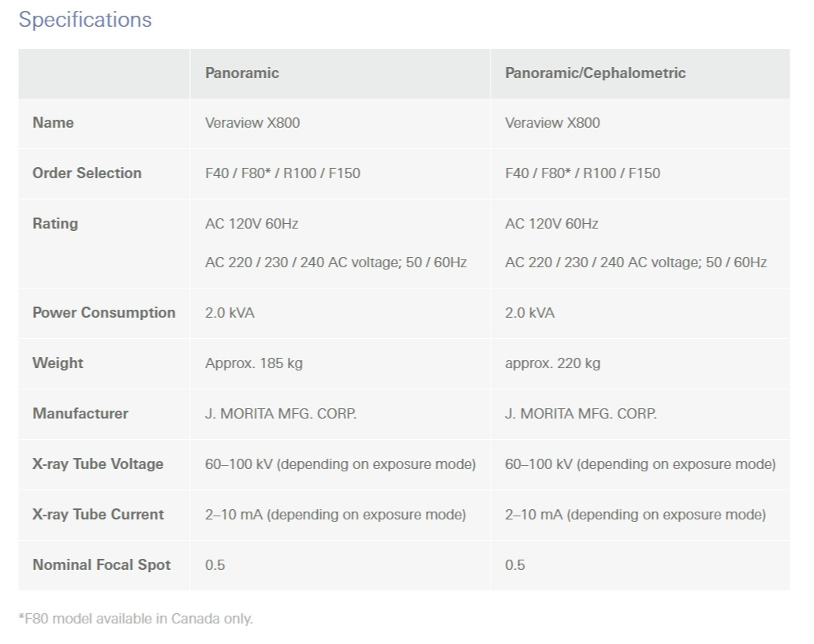The image size is (814, 644).
Task: Click the Specifications heading
Action: (x=85, y=20)
